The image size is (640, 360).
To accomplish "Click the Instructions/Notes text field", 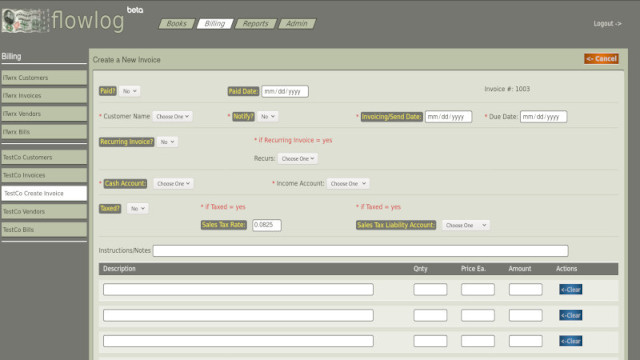I will tap(360, 251).
